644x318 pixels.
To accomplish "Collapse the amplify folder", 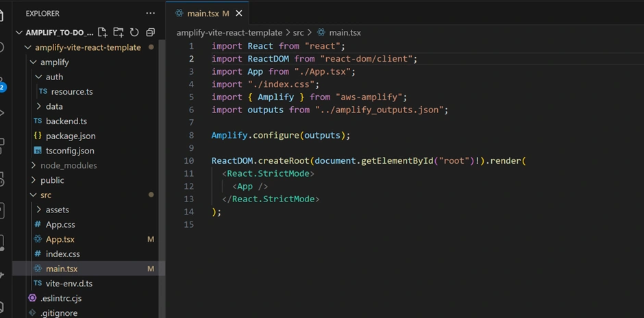I will point(34,62).
